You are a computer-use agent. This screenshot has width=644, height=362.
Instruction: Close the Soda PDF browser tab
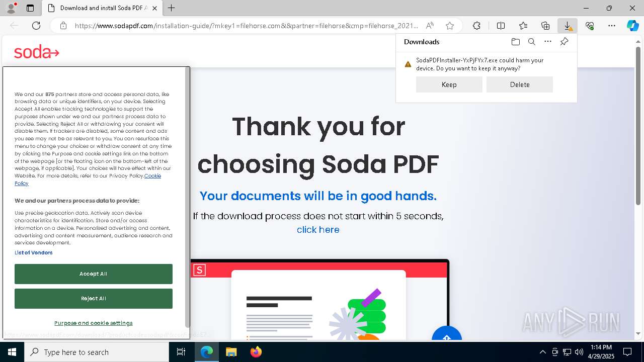(154, 8)
